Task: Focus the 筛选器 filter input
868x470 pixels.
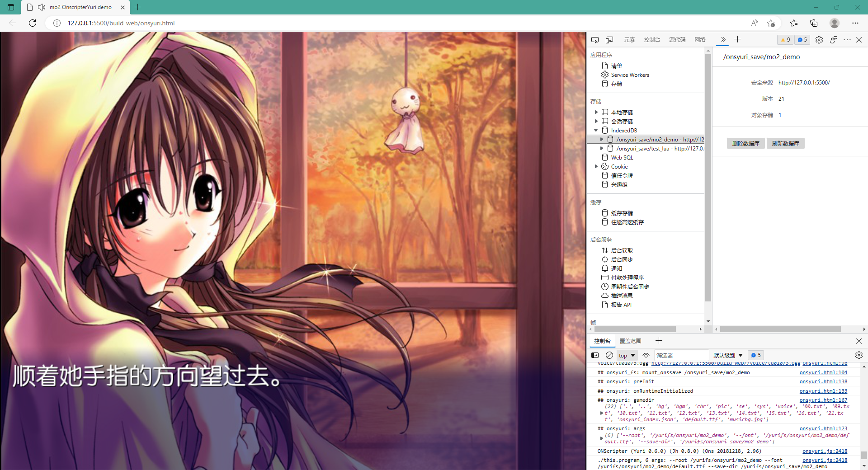Action: point(682,355)
